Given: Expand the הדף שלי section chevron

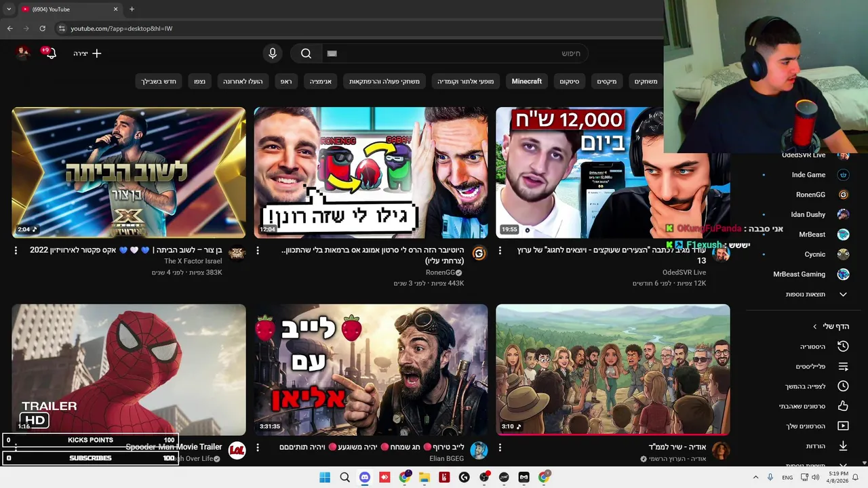Looking at the screenshot, I should (815, 327).
